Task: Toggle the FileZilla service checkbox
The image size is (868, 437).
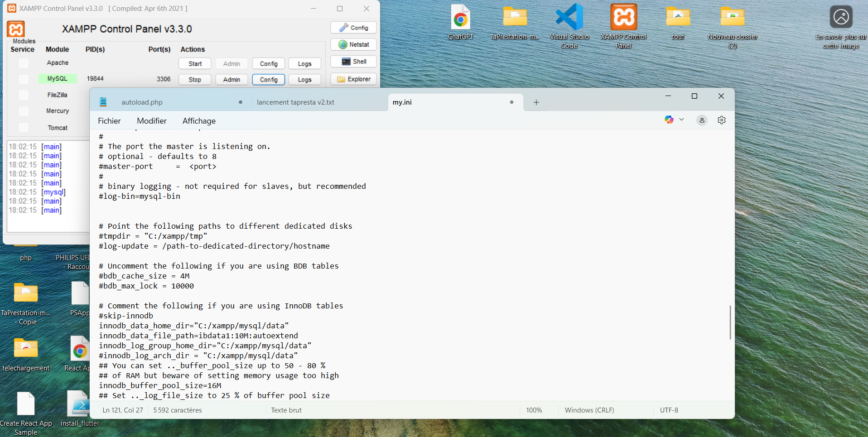Action: (24, 95)
